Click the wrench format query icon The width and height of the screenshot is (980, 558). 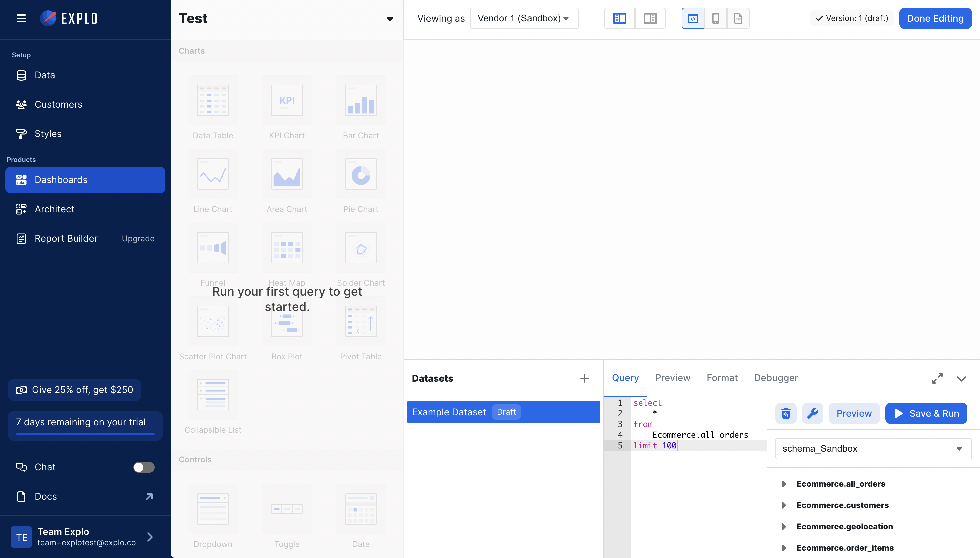pos(812,413)
